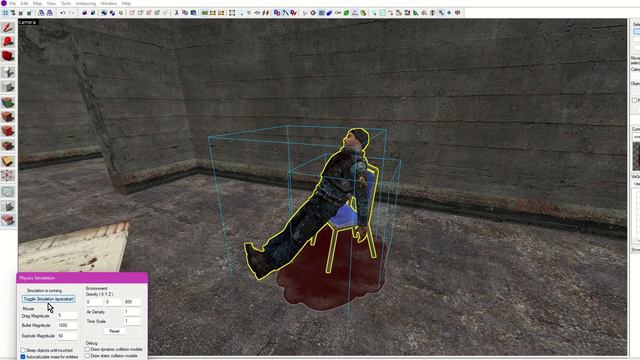Screen dimensions: 640x360
Task: Click the Physics Simulation title bar
Action: (x=82, y=278)
